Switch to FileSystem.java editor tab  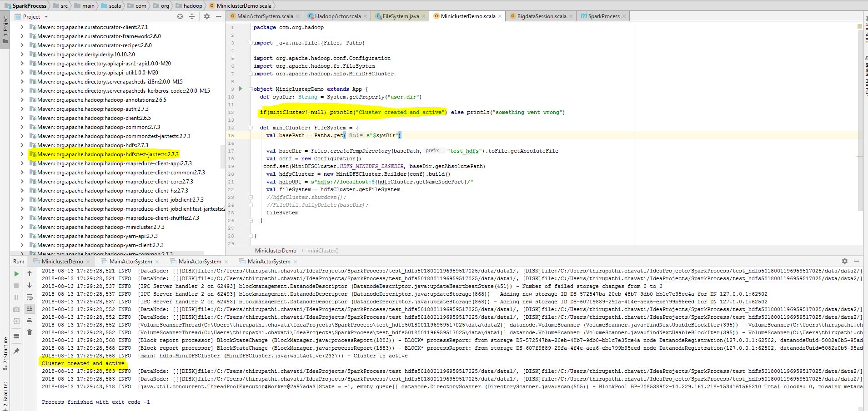click(x=401, y=16)
